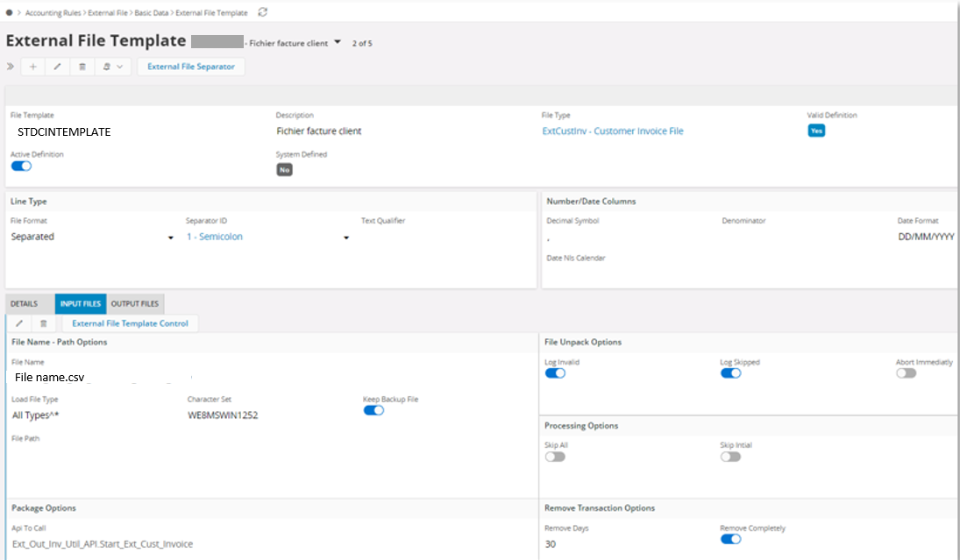Open the Separator ID dropdown
The image size is (960, 560).
pos(346,237)
